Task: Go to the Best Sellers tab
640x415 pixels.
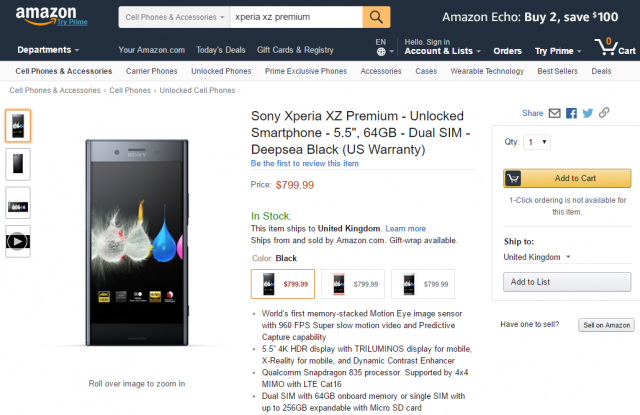Action: [558, 71]
